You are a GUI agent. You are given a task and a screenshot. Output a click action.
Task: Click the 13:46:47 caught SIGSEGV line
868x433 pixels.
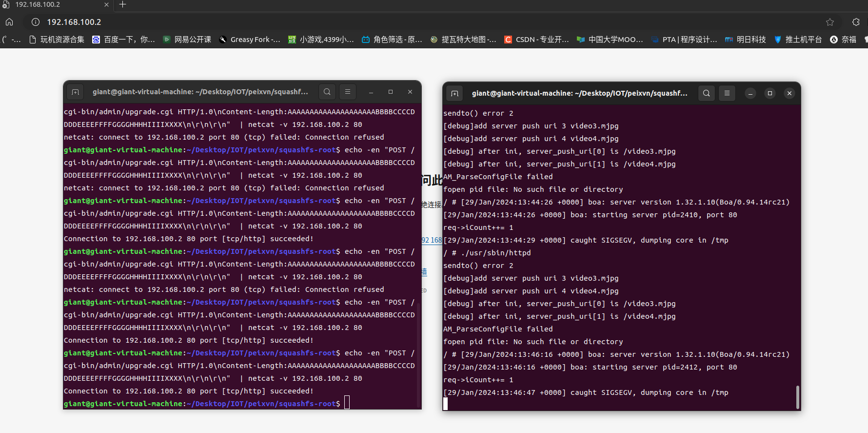click(x=586, y=392)
